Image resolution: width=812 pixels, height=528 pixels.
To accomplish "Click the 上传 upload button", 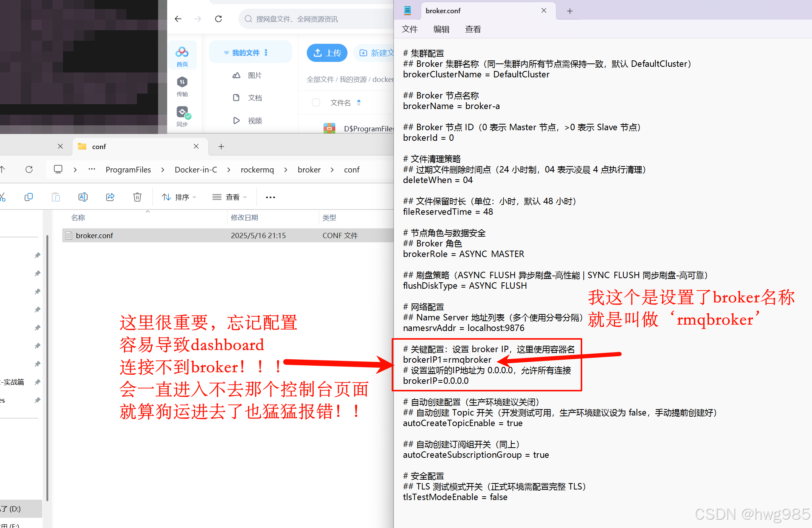I will pos(327,53).
